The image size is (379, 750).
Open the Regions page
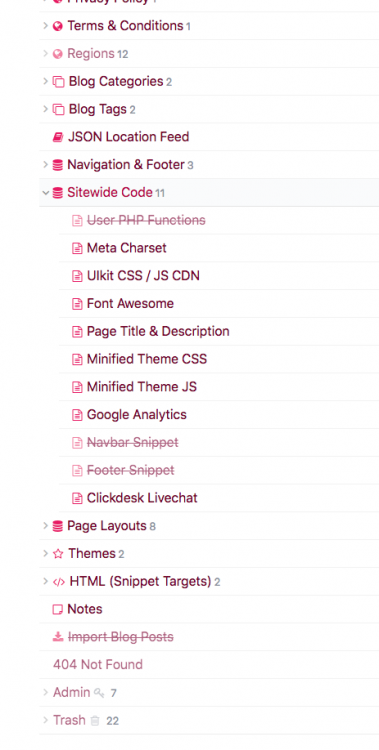(91, 54)
